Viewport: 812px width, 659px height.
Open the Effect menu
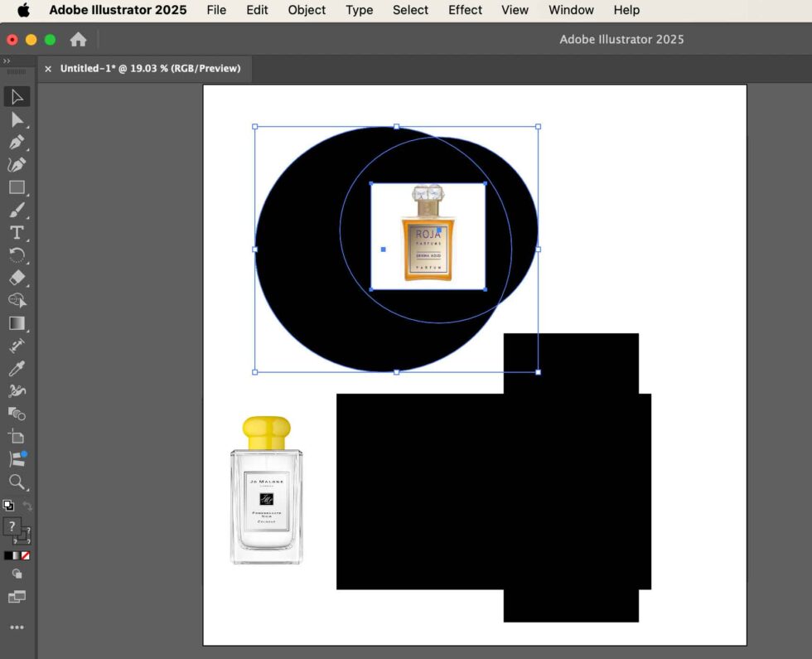(x=464, y=10)
